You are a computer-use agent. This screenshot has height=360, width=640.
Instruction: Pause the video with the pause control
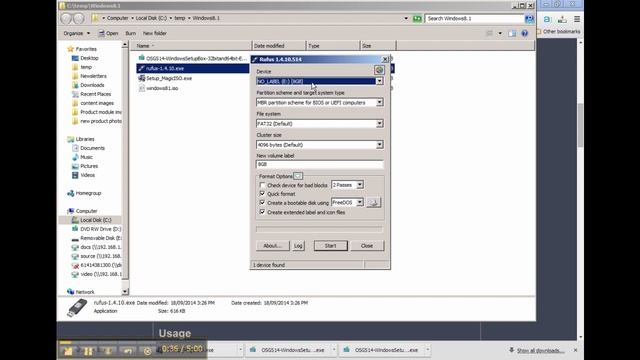point(88,351)
